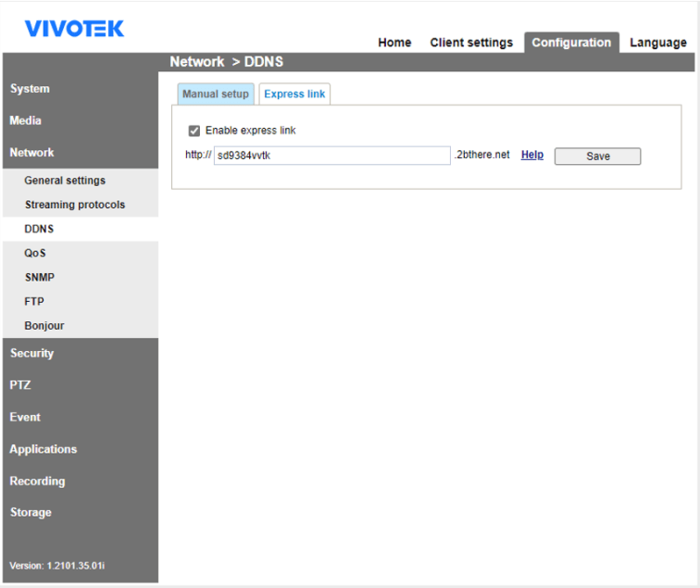Expand the Media menu section
The width and height of the screenshot is (700, 588).
[26, 120]
